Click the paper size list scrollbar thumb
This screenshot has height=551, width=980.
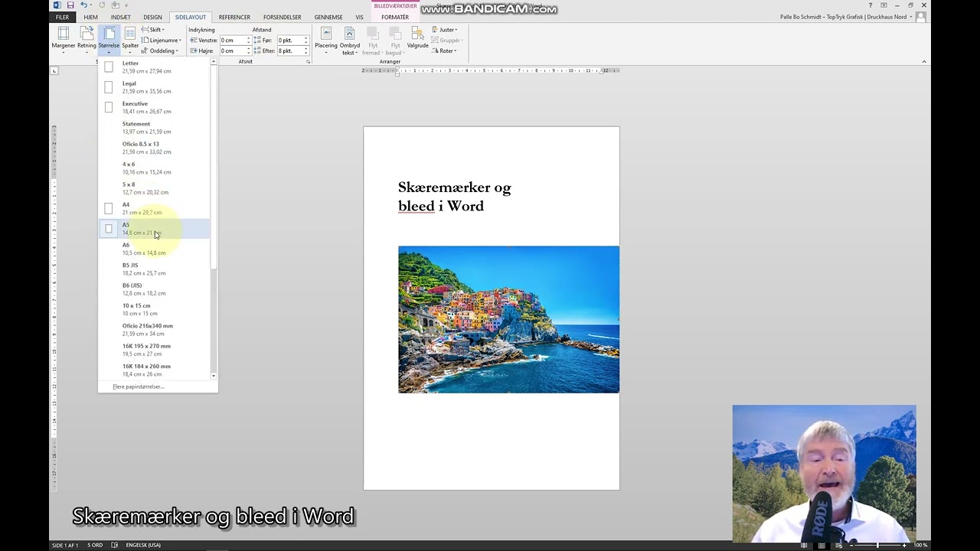click(214, 168)
